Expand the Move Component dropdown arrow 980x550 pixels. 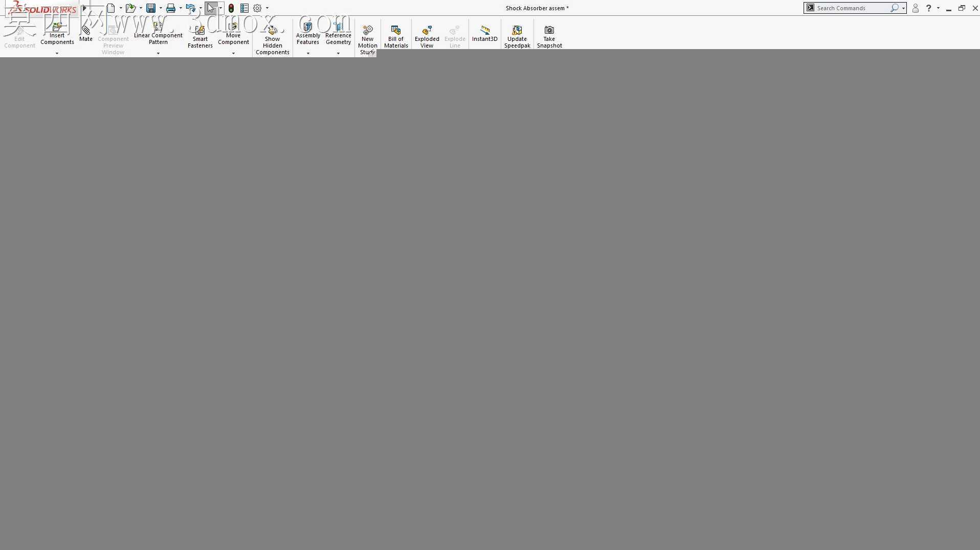tap(233, 53)
